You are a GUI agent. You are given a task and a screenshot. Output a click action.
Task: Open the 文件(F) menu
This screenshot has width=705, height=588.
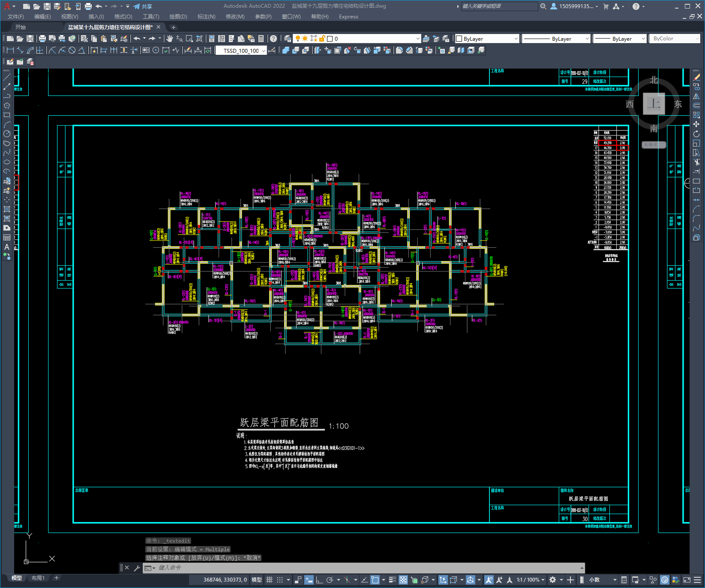tap(16, 17)
